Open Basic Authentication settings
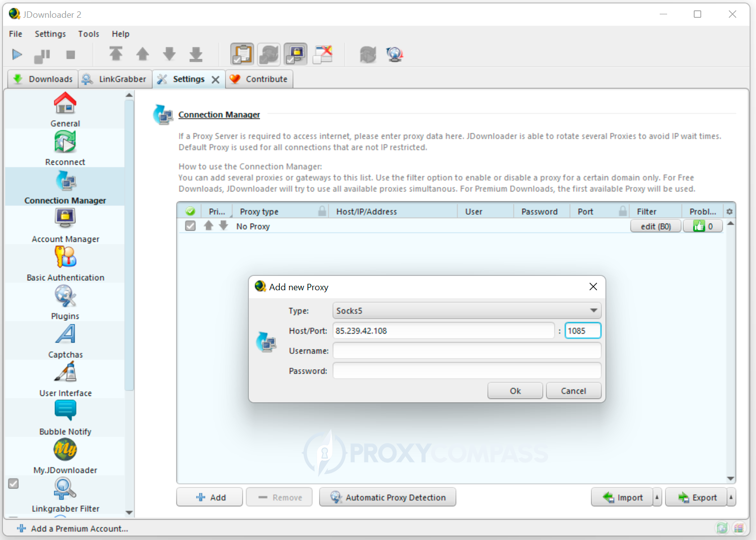Image resolution: width=756 pixels, height=540 pixels. pos(65,264)
